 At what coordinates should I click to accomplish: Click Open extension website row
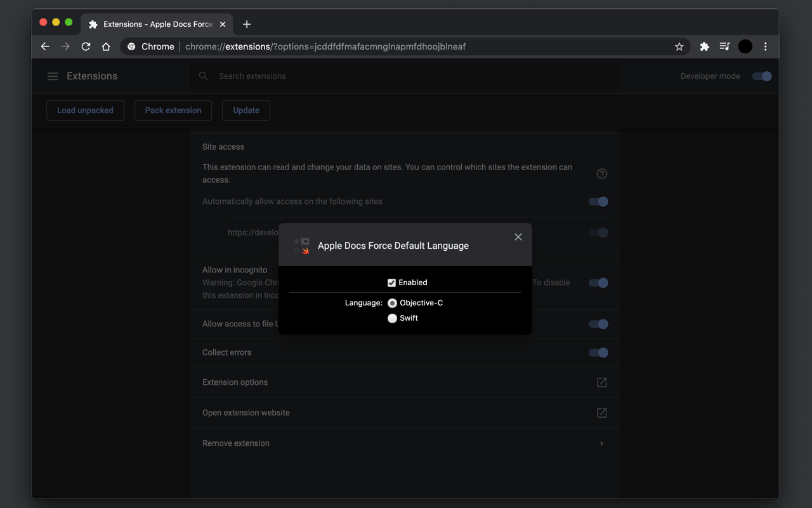point(405,413)
